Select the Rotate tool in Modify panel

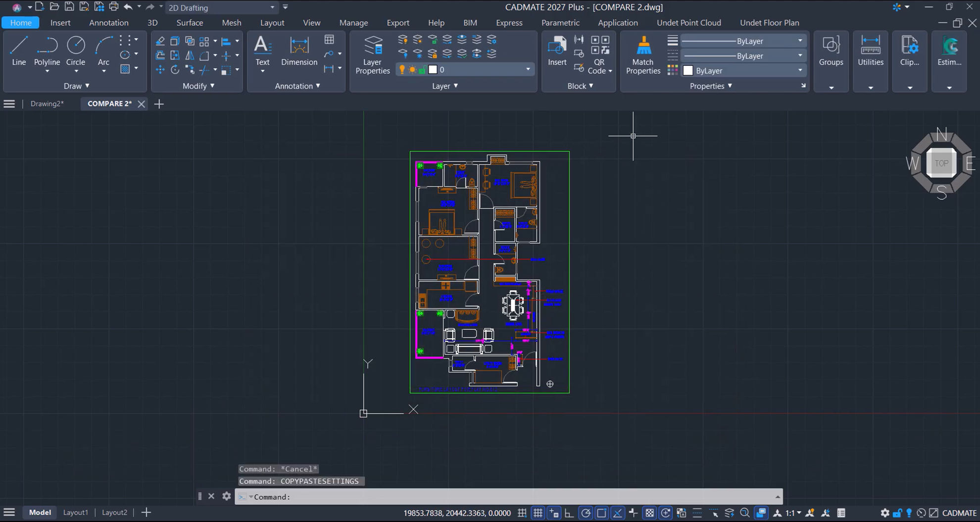coord(175,69)
